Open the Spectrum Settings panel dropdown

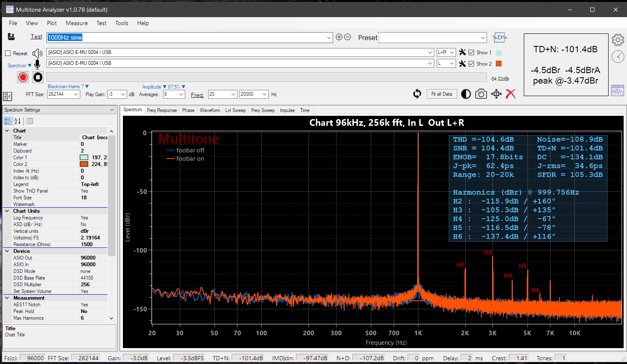pos(112,110)
